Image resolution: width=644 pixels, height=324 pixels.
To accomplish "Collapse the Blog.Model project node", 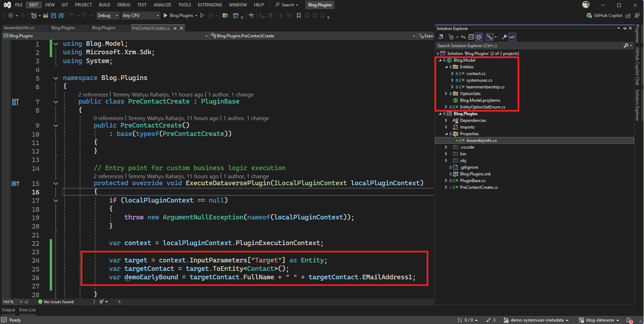I will coord(440,60).
